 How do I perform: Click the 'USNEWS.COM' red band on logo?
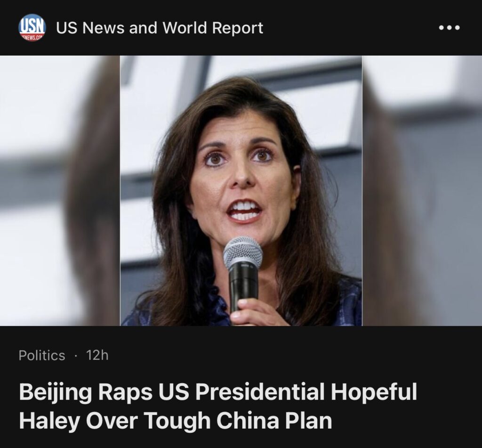tap(32, 37)
